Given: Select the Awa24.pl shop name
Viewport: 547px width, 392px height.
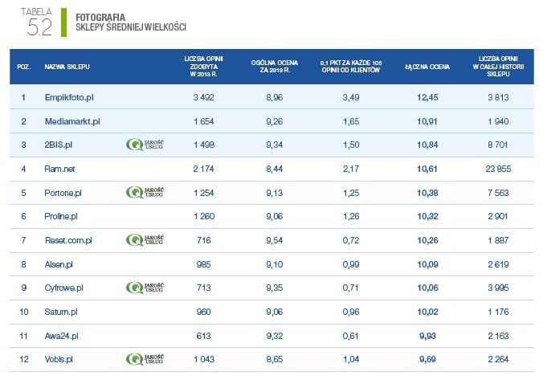Looking at the screenshot, I should [x=61, y=336].
